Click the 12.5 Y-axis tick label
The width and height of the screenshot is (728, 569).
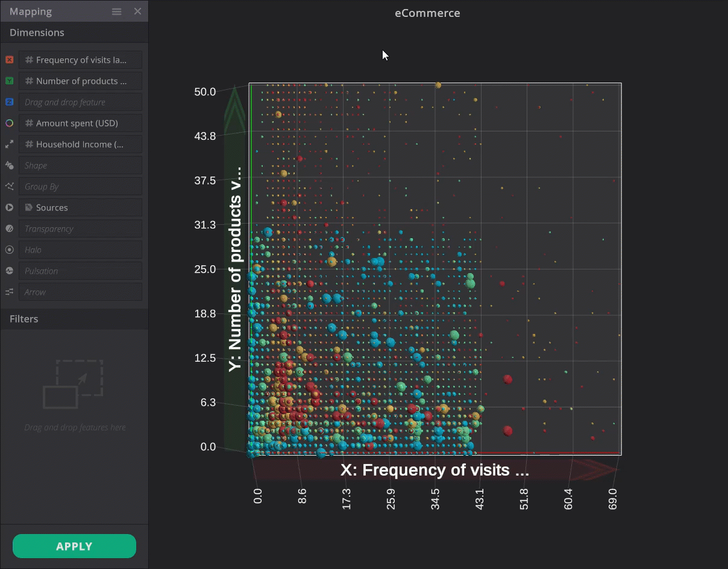pos(205,358)
